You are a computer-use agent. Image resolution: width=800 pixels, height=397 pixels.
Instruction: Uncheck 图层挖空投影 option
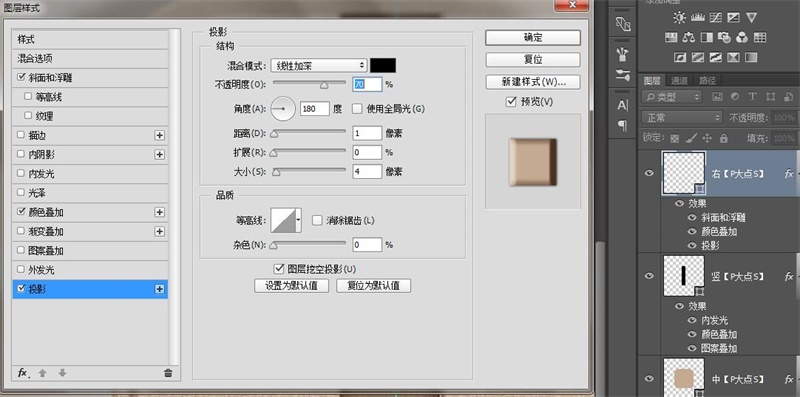click(x=279, y=268)
